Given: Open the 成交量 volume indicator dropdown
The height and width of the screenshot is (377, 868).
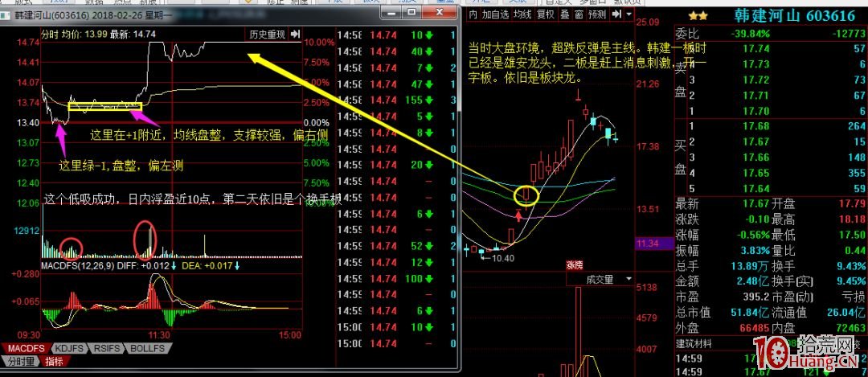Looking at the screenshot, I should [600, 280].
